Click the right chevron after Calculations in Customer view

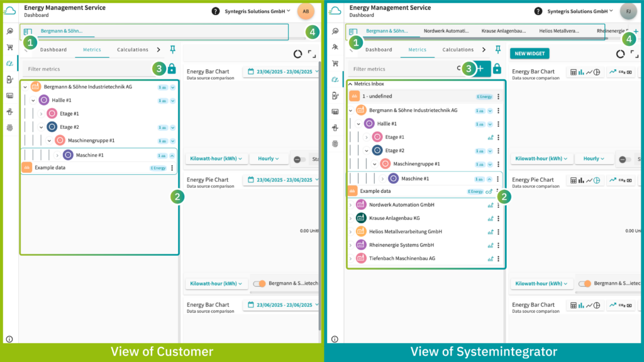click(158, 50)
